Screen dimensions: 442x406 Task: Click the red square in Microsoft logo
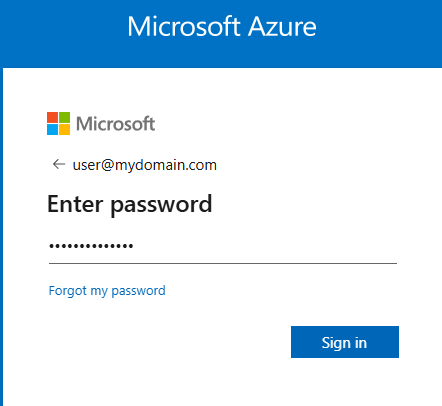(x=52, y=117)
